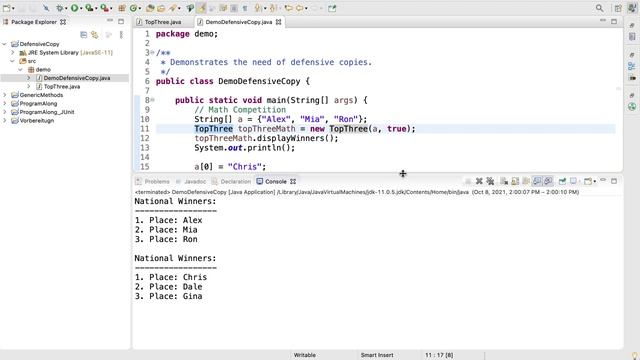Click the Debug bug icon in the toolbar
This screenshot has height=360, width=640.
point(59,8)
